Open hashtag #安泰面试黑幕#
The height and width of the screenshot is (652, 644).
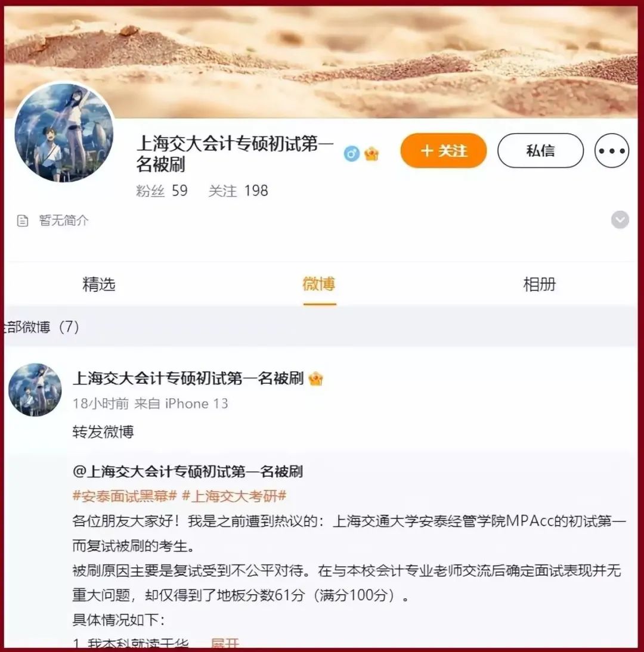coord(125,496)
